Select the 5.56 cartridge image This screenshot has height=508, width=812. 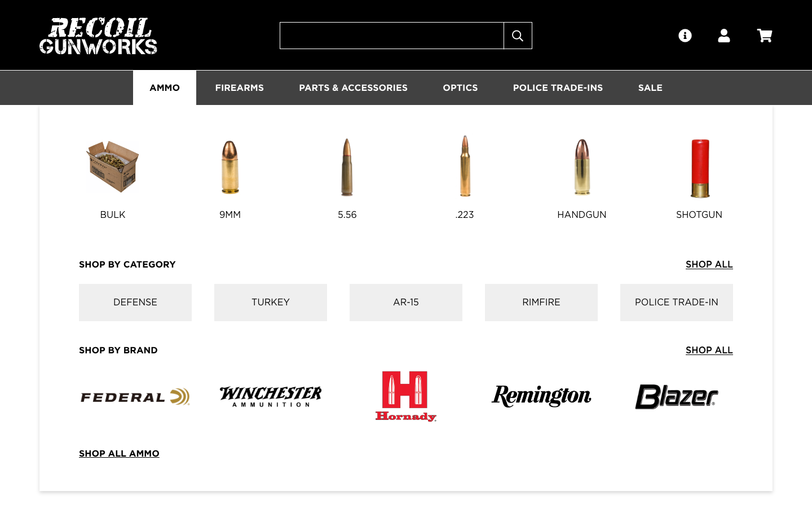tap(347, 167)
